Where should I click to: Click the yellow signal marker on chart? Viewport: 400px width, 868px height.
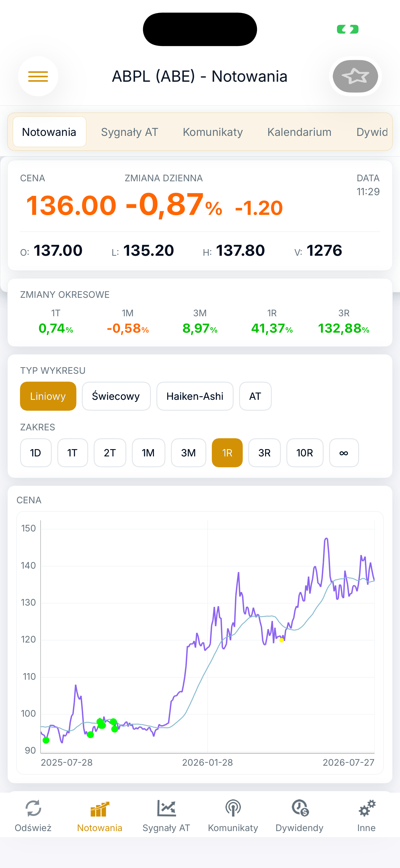click(x=282, y=640)
